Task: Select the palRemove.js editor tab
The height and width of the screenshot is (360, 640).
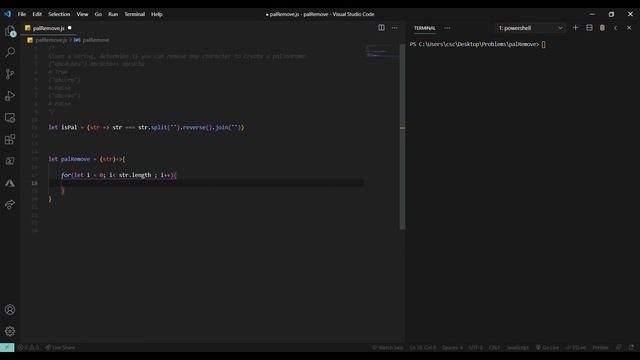Action: [48, 28]
